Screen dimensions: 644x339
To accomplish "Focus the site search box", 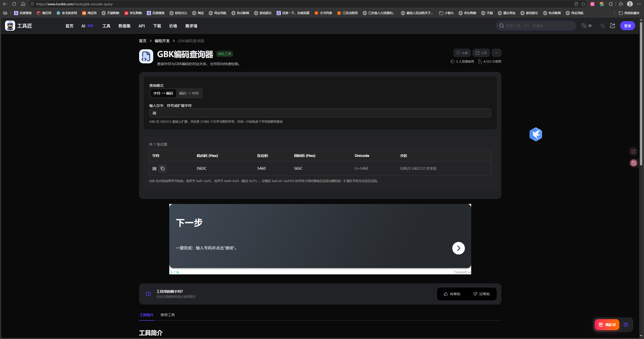I will click(x=536, y=26).
